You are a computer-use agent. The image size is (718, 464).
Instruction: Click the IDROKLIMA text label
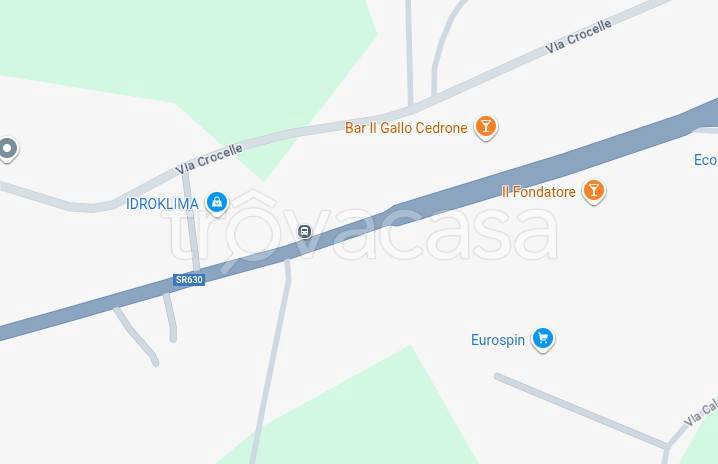coord(162,204)
